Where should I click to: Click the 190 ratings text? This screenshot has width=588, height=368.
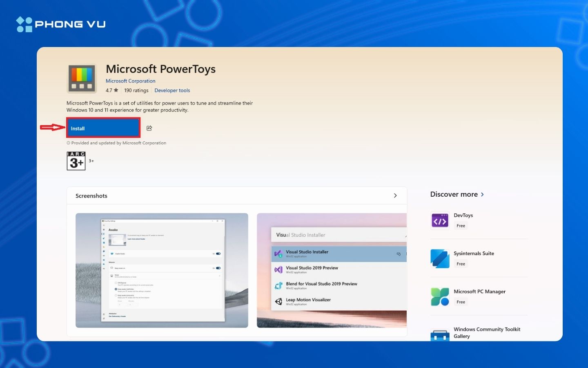pyautogui.click(x=136, y=90)
